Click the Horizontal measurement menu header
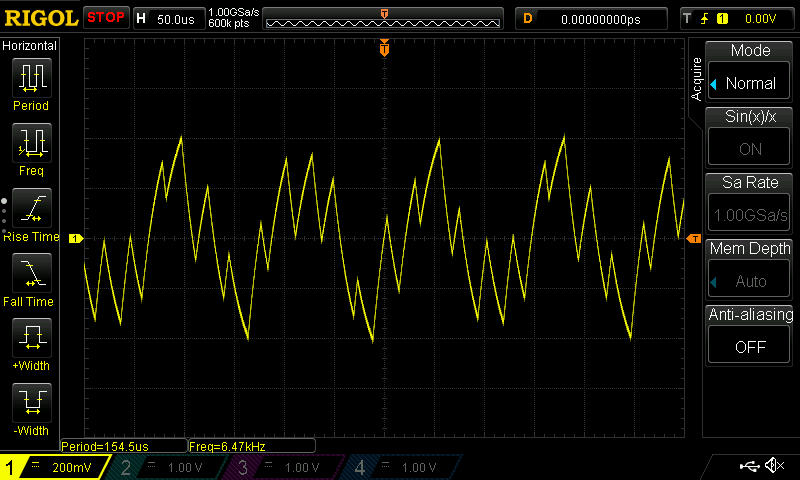 tap(29, 46)
